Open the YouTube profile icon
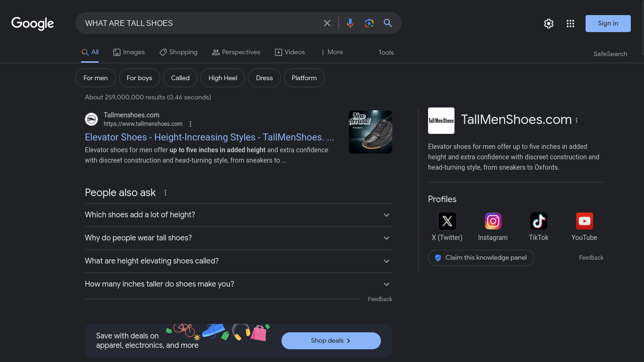Viewport: 644px width, 362px height. click(585, 221)
